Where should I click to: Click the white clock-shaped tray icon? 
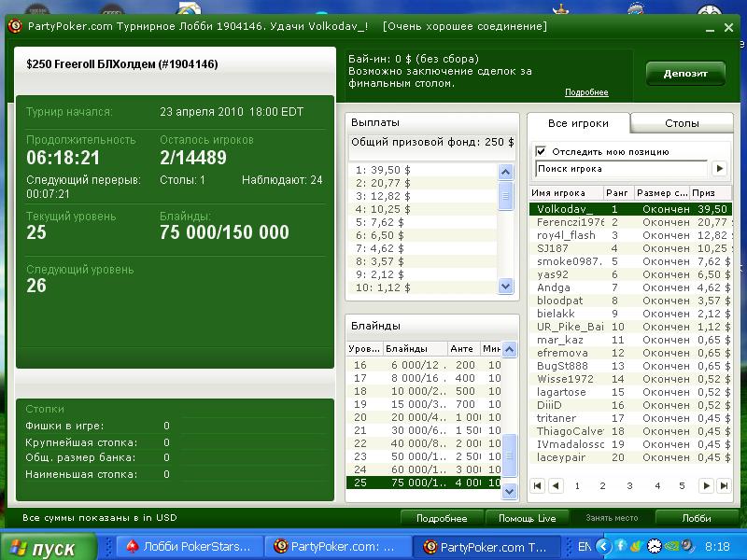click(x=655, y=546)
